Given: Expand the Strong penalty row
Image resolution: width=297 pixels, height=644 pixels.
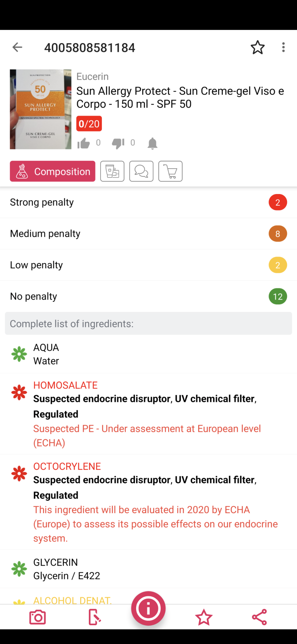Looking at the screenshot, I should [148, 202].
